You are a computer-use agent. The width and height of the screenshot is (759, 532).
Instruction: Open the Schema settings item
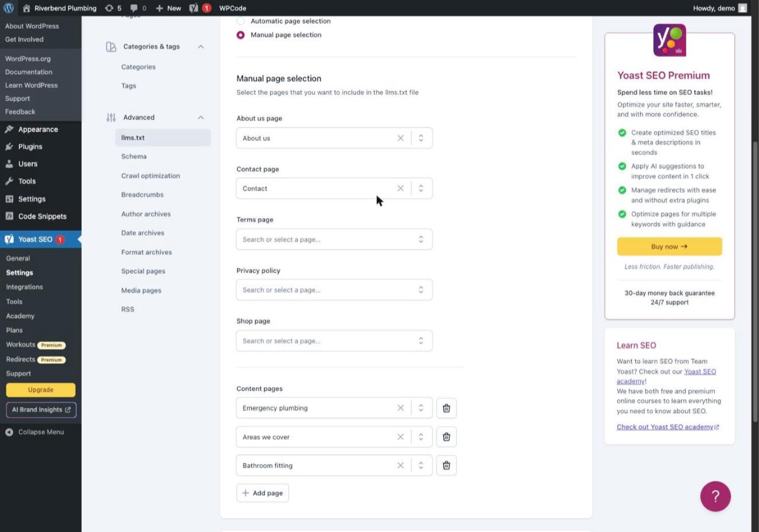coord(134,156)
